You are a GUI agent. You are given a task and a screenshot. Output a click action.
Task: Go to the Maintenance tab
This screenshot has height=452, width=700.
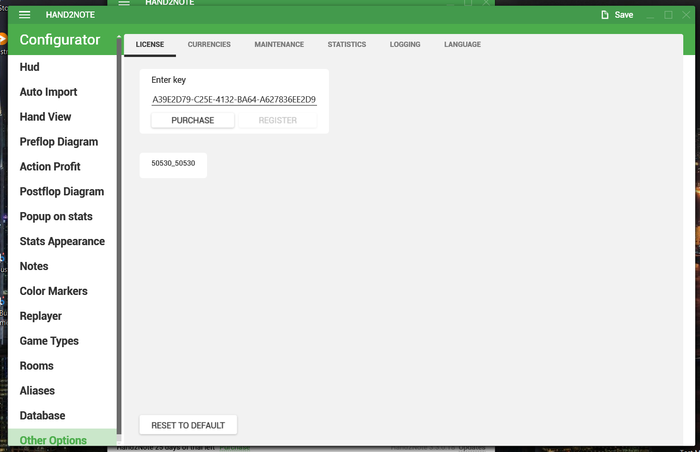point(279,45)
